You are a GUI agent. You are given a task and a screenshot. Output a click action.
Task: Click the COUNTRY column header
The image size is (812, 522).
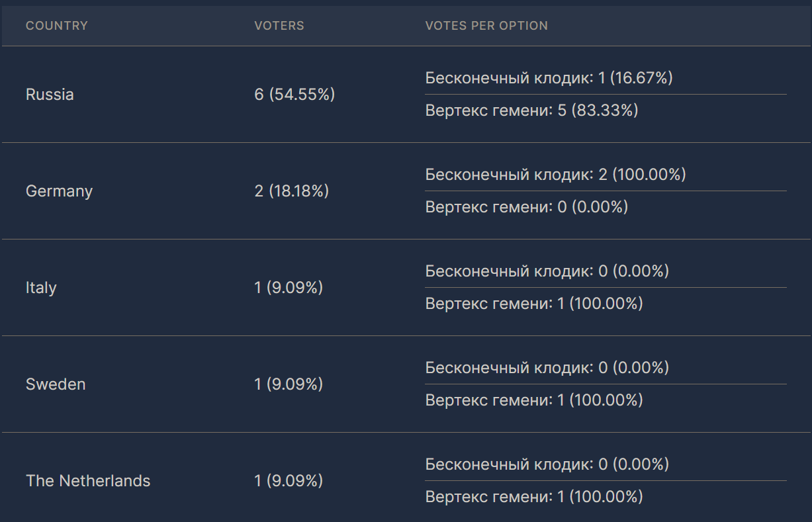point(56,26)
